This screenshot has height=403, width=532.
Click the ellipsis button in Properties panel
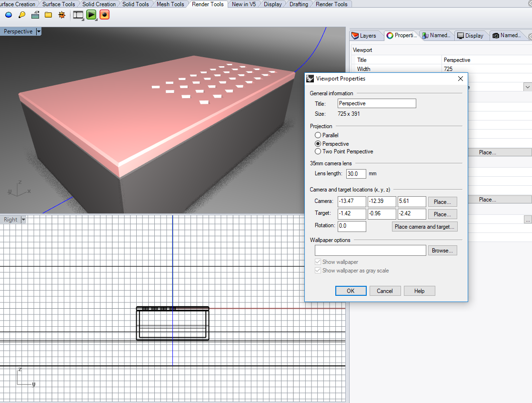(x=528, y=220)
